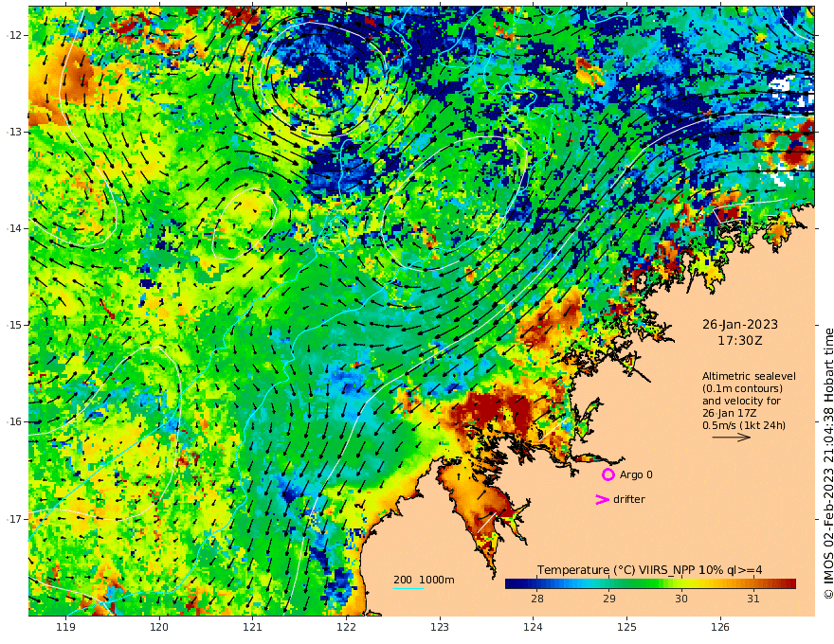The width and height of the screenshot is (834, 644).
Task: Click the latitude -15 axis label
Action: click(x=14, y=325)
